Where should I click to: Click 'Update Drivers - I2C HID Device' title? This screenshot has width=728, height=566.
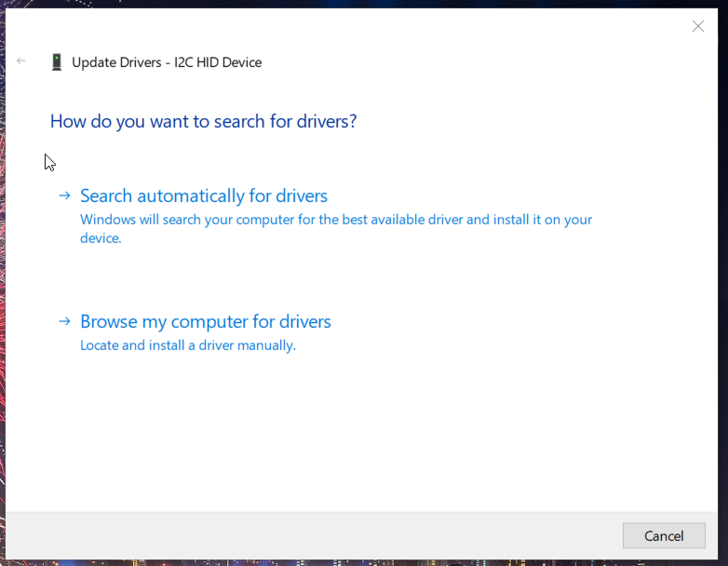pos(167,62)
